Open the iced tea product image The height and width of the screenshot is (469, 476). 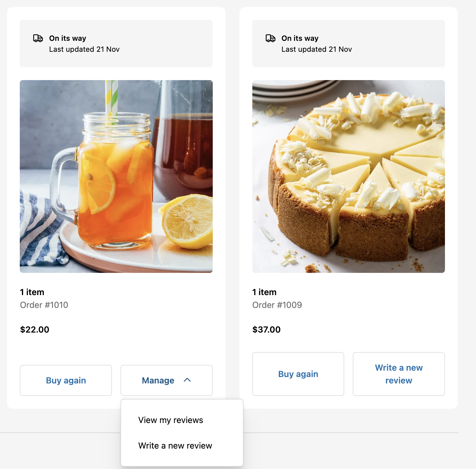pyautogui.click(x=116, y=176)
